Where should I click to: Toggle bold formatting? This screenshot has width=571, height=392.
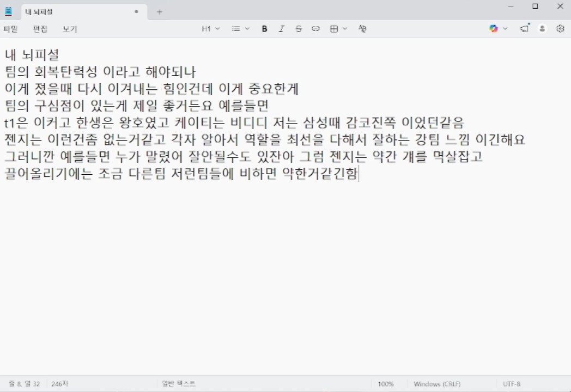(264, 29)
